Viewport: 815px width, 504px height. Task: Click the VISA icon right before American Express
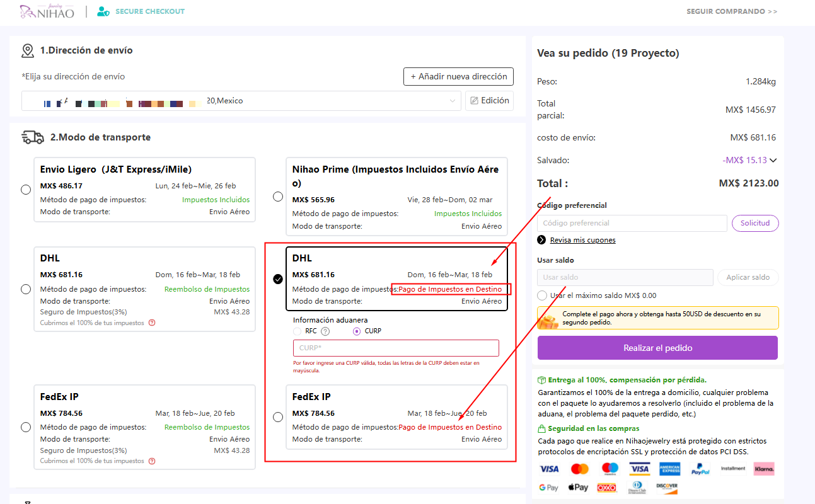pos(640,469)
